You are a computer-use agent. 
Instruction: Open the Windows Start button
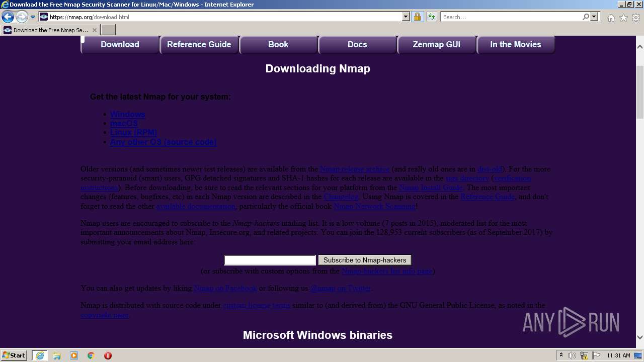pyautogui.click(x=14, y=355)
